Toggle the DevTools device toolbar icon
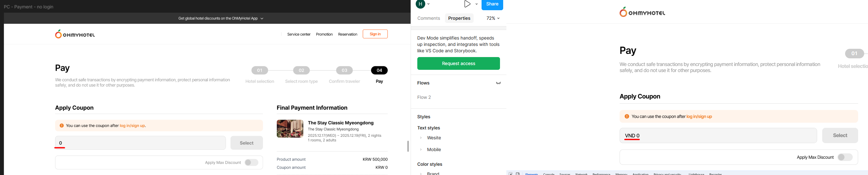The image size is (868, 175). click(x=518, y=174)
